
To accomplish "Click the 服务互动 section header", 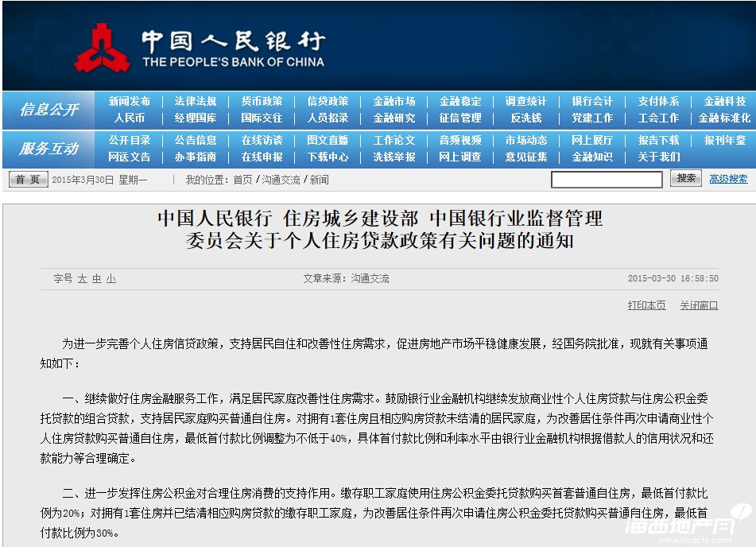I will coord(48,149).
